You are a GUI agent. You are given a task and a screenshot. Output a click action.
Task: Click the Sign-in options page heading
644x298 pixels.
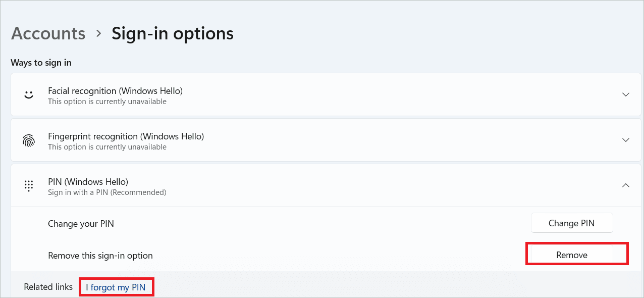pos(173,33)
